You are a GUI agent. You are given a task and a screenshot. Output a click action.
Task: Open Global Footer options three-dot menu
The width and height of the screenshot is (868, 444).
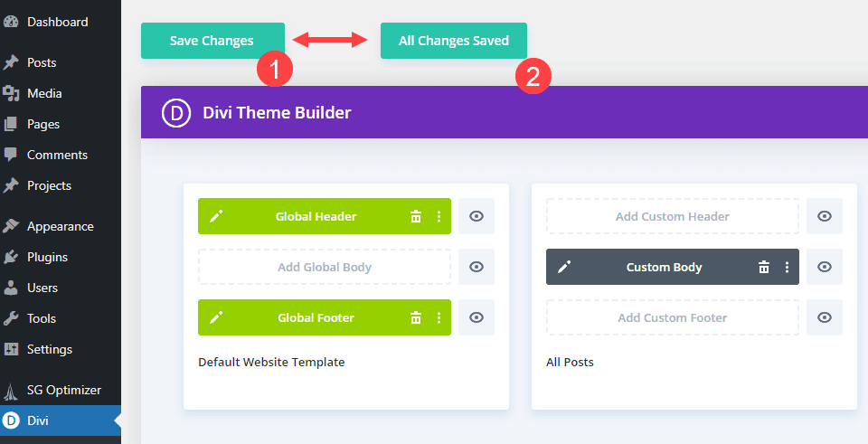point(439,317)
